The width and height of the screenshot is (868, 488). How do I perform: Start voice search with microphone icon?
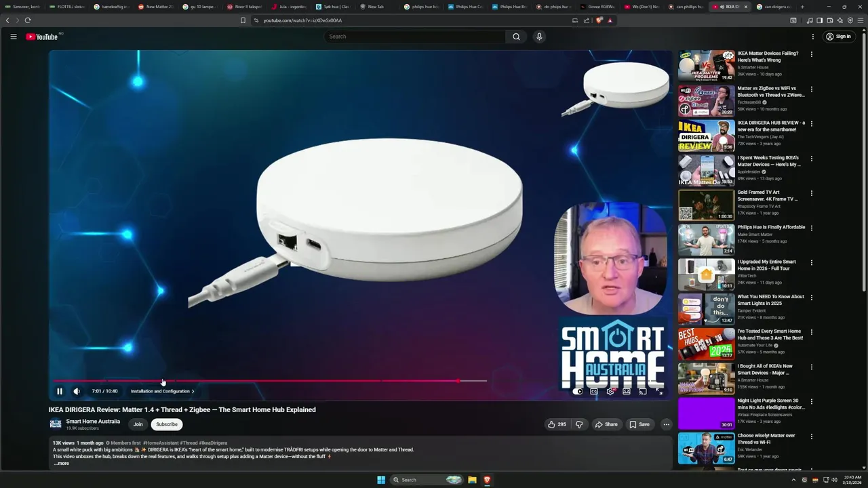tap(539, 37)
